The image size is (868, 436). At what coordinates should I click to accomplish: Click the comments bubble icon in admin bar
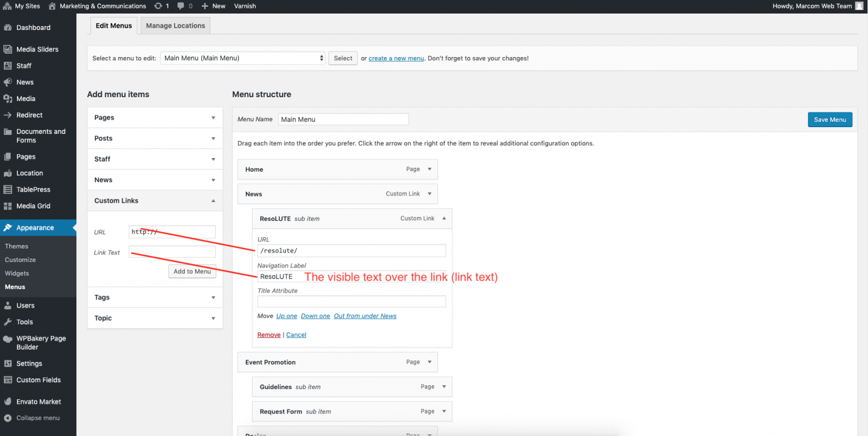pyautogui.click(x=180, y=6)
